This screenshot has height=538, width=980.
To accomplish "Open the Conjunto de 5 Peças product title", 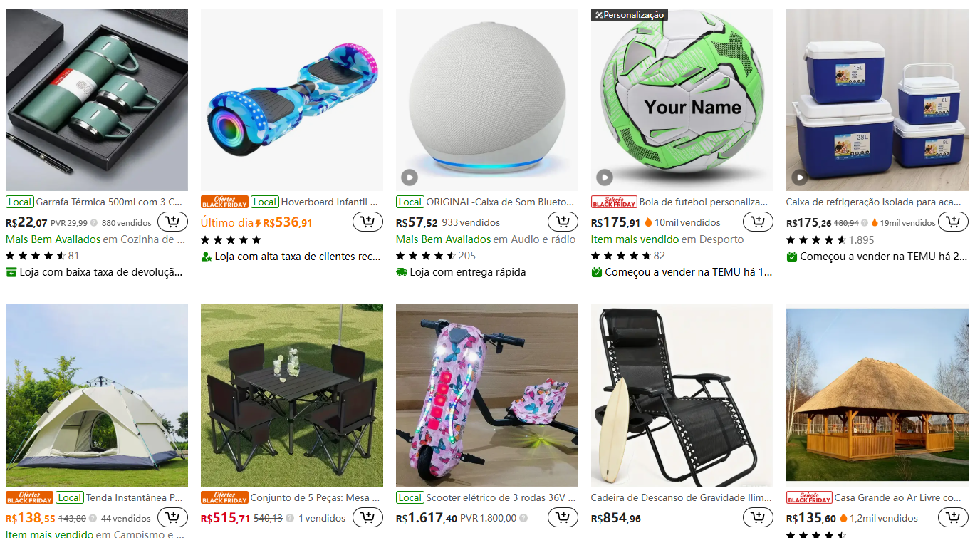I will pyautogui.click(x=316, y=497).
